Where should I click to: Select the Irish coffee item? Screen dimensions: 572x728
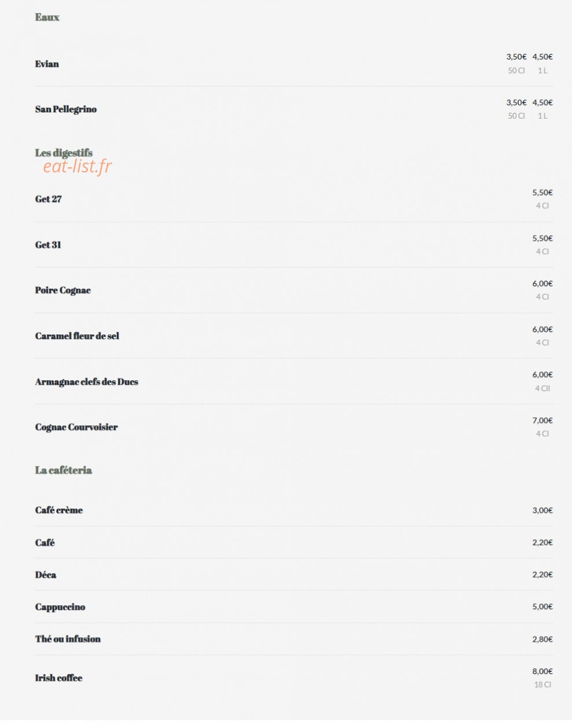click(x=58, y=678)
